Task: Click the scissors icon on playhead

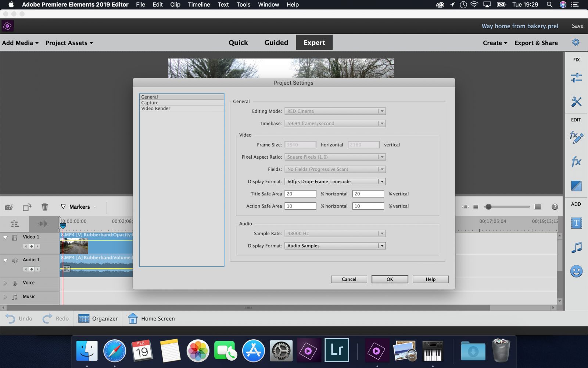Action: point(66,269)
